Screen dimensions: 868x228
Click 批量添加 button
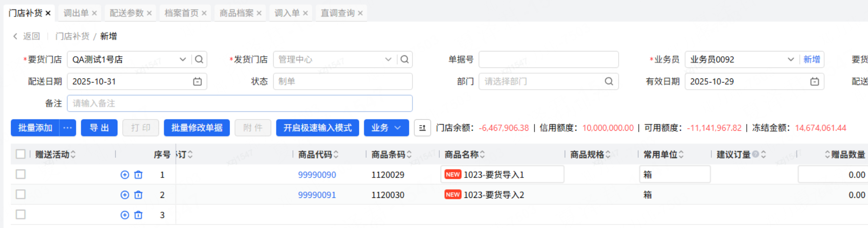pos(35,128)
